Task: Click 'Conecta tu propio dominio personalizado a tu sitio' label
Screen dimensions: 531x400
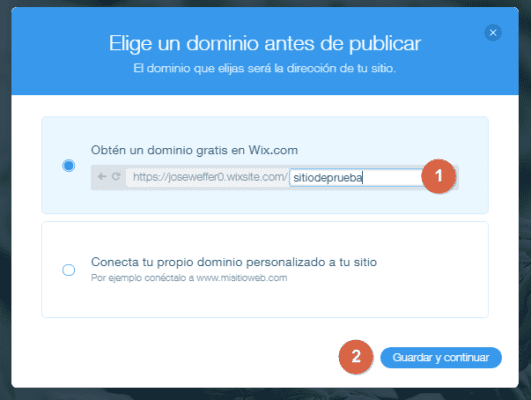Action: click(234, 262)
